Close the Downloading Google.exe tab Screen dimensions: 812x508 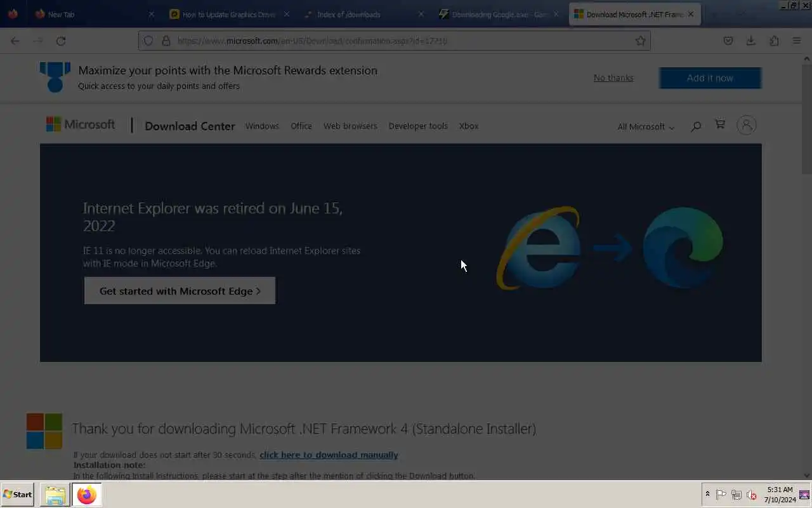coord(556,14)
